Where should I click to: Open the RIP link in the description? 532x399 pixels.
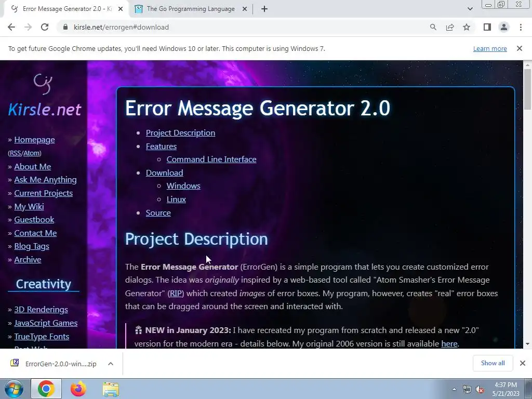coord(176,293)
